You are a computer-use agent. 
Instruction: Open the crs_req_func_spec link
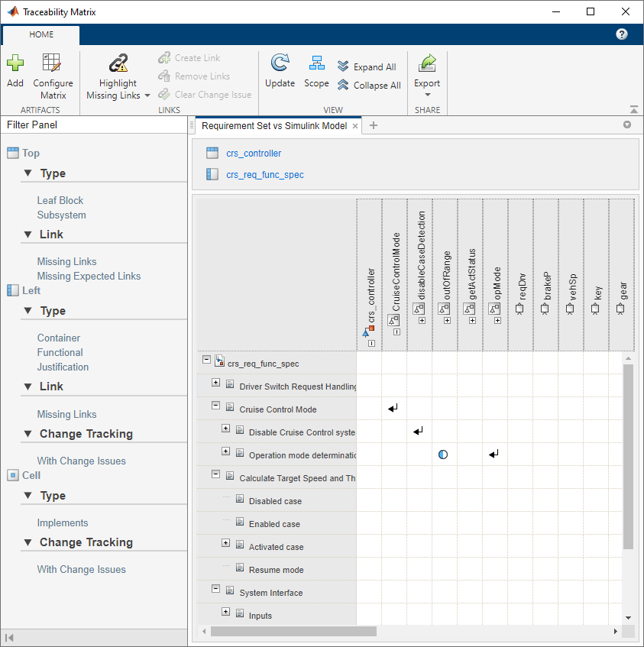pyautogui.click(x=265, y=175)
